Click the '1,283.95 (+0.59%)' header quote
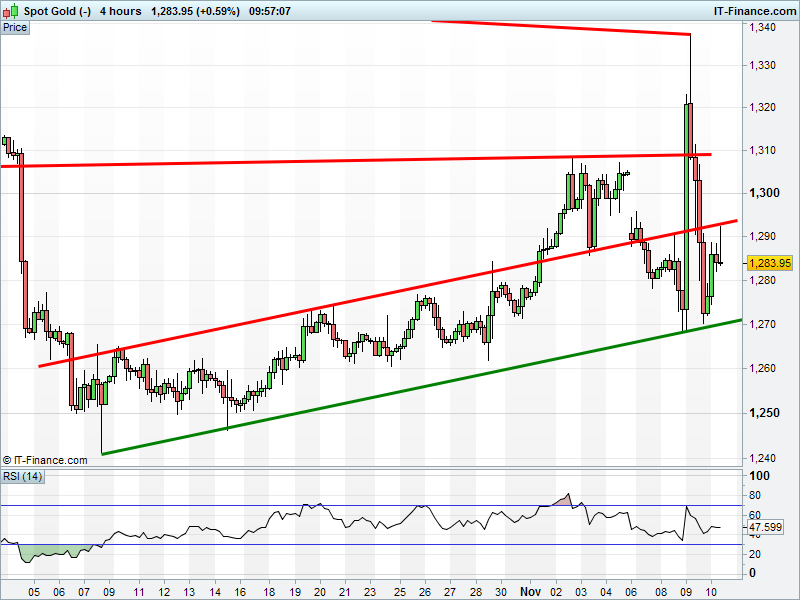The width and height of the screenshot is (800, 600). click(x=195, y=11)
